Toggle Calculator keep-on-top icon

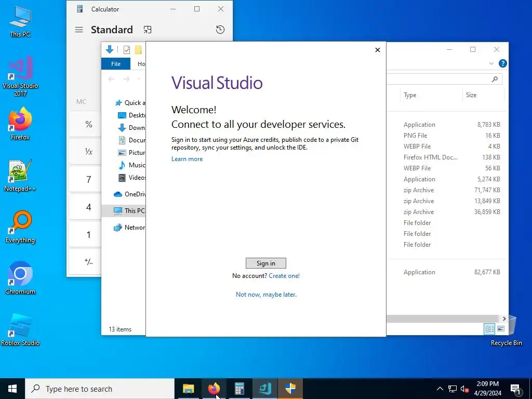[x=147, y=30]
